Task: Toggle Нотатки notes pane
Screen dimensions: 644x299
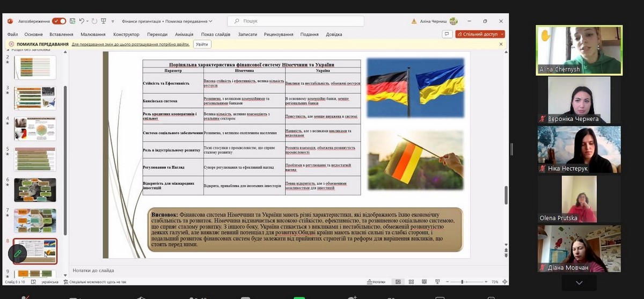Action: 376,282
